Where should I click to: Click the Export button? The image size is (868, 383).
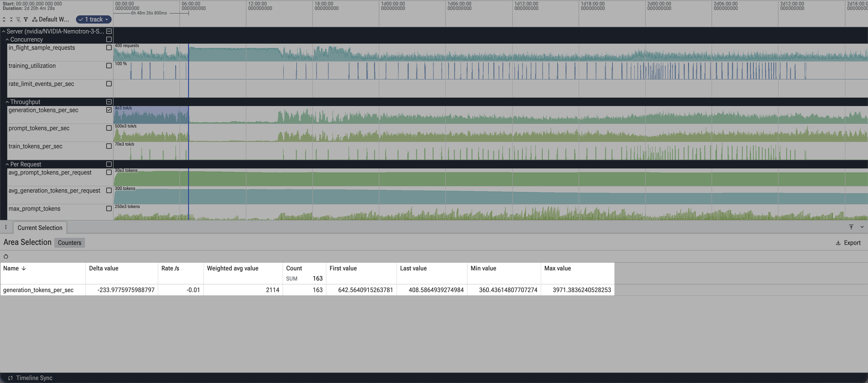848,243
